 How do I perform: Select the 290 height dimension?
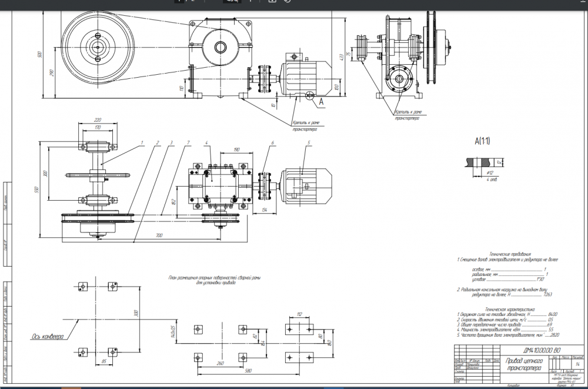(x=52, y=72)
